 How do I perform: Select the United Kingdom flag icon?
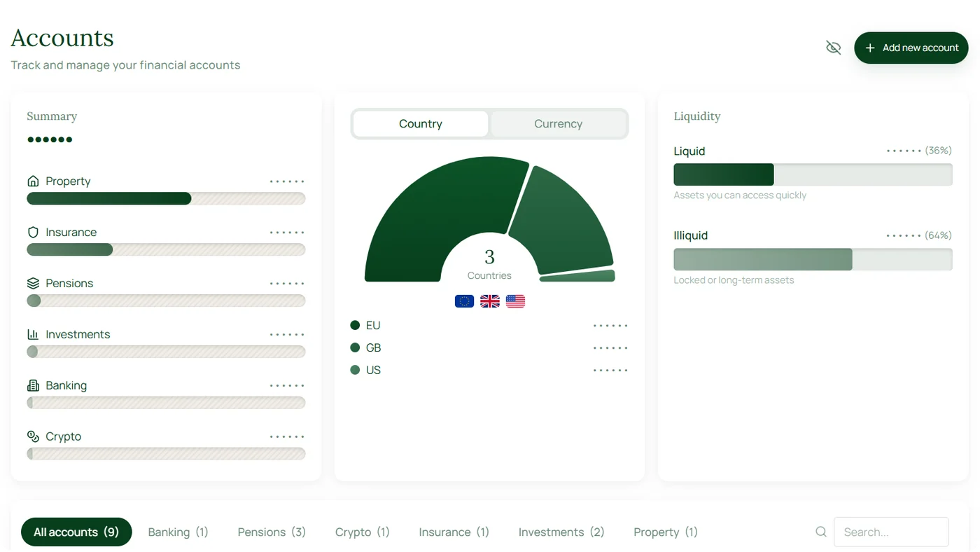pos(490,301)
